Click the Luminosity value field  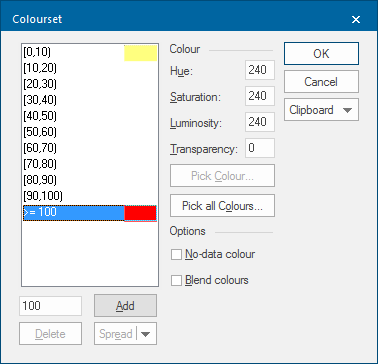260,122
